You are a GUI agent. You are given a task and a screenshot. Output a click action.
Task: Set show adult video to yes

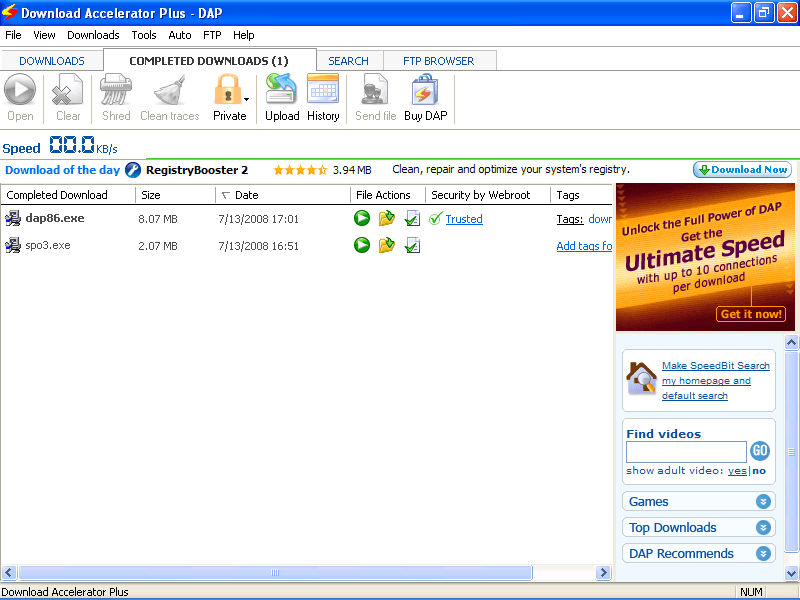pos(737,470)
